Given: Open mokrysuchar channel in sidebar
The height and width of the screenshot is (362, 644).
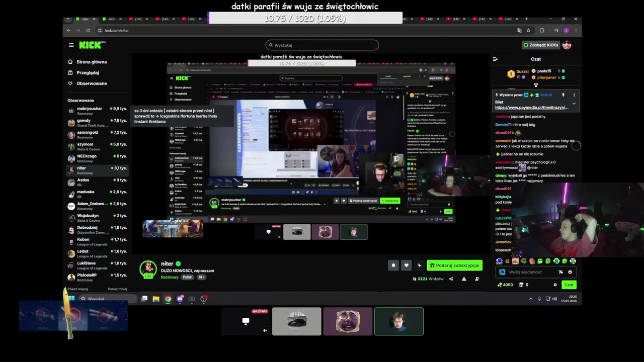Looking at the screenshot, I should tap(97, 111).
